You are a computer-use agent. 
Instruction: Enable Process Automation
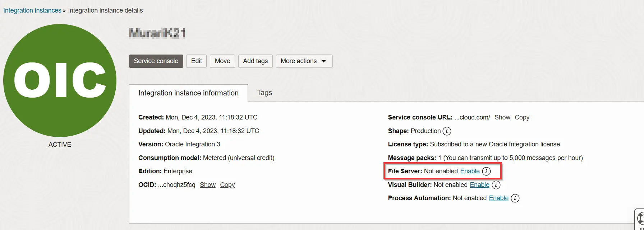[498, 198]
